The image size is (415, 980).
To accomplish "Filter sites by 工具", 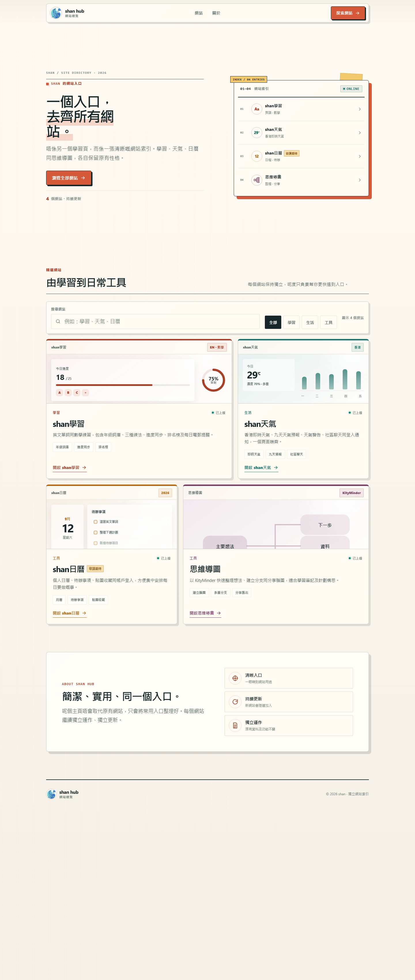I will (329, 322).
